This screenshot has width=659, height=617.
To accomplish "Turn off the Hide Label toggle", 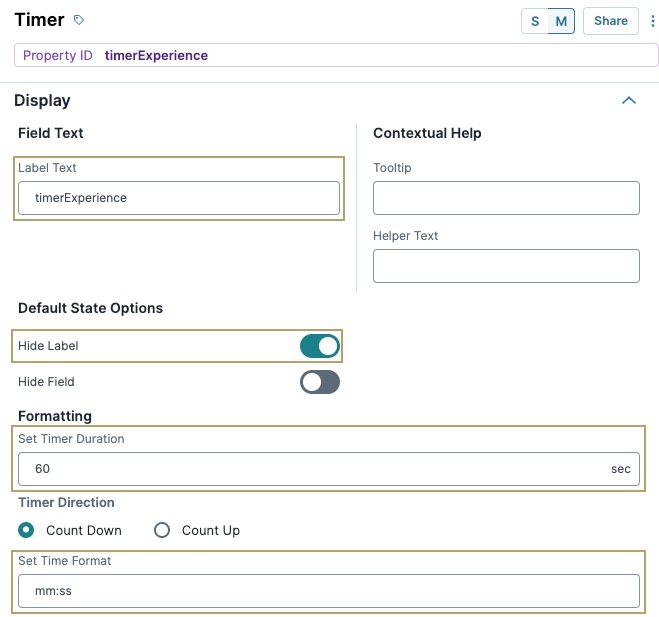I will (x=320, y=346).
